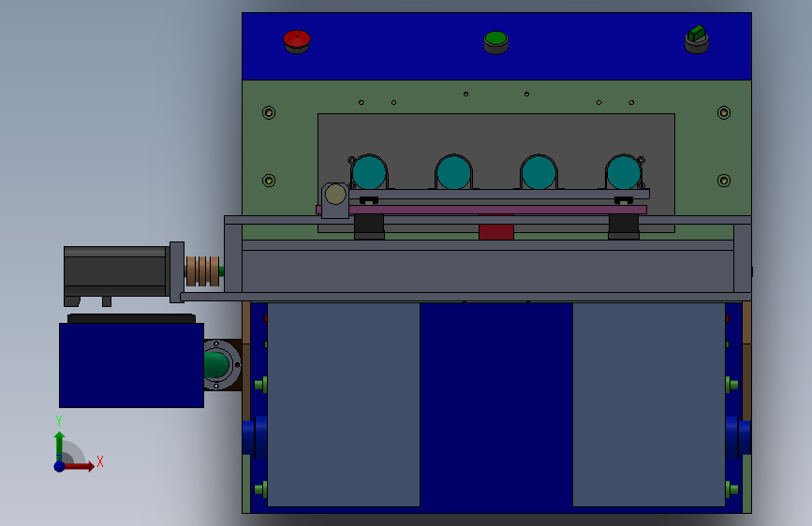Screen dimensions: 812x526
Task: Select the gray motor mounting flange plate
Action: pos(177,272)
